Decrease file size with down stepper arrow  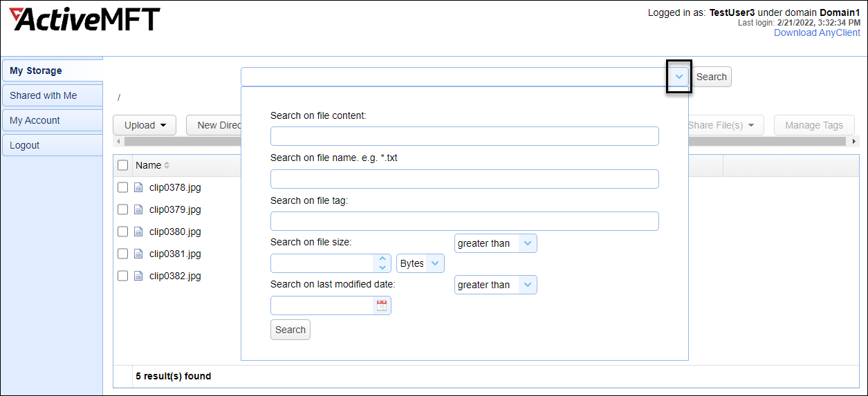(x=382, y=267)
